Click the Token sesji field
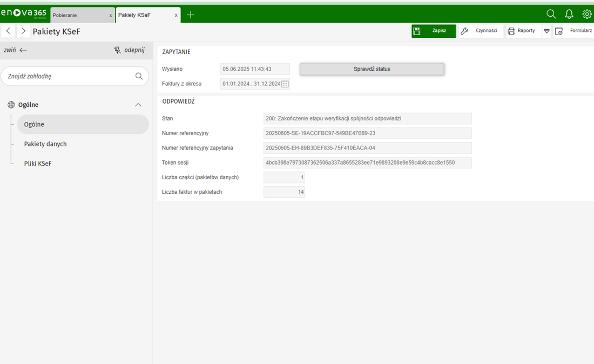This screenshot has width=594, height=364. [x=367, y=163]
